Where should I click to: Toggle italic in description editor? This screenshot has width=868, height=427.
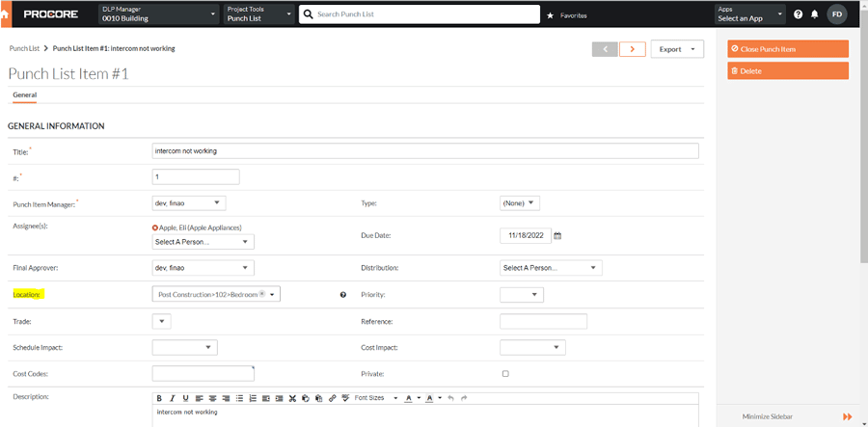pos(173,398)
